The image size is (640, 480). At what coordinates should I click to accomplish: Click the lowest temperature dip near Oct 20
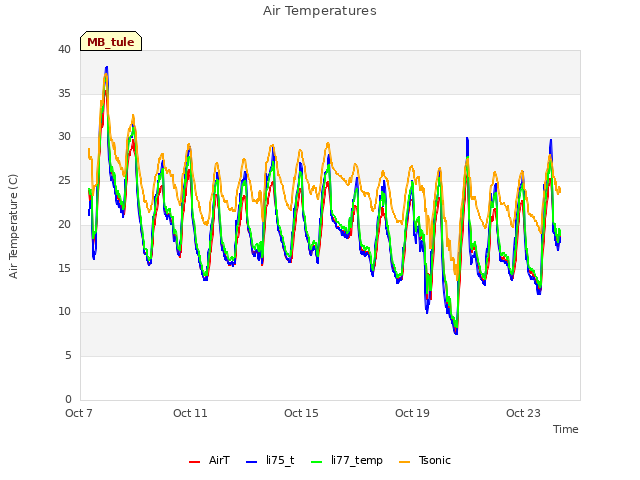[x=456, y=333]
